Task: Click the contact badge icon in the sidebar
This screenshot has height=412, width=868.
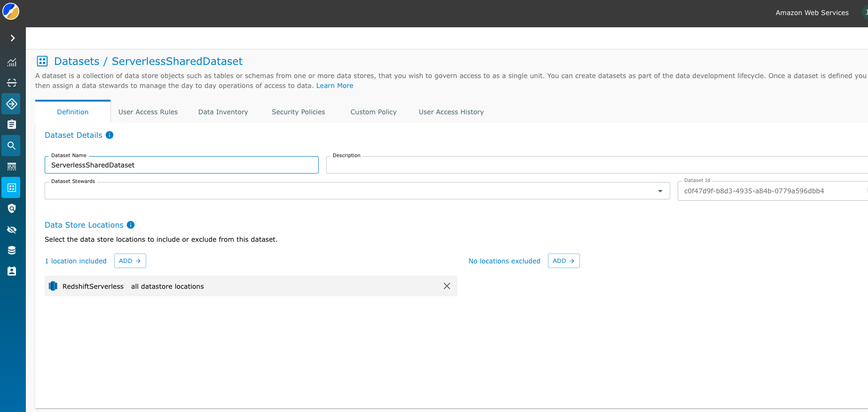Action: (12, 271)
